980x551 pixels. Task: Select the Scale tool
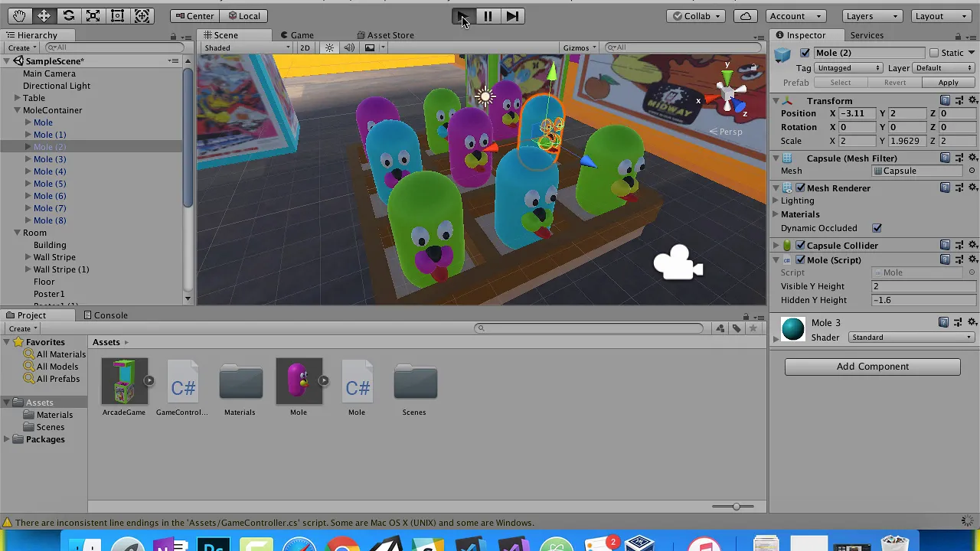[93, 15]
